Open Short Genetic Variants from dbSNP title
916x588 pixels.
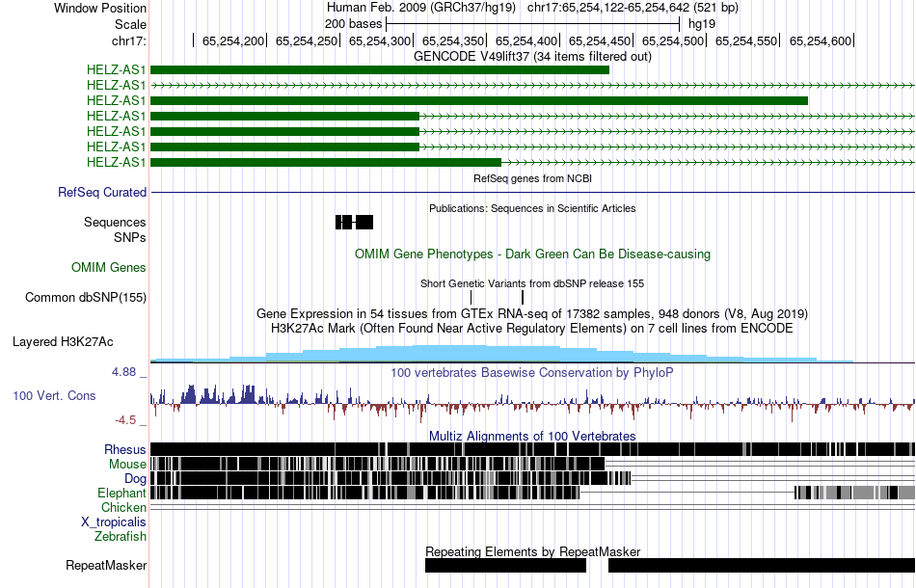532,283
